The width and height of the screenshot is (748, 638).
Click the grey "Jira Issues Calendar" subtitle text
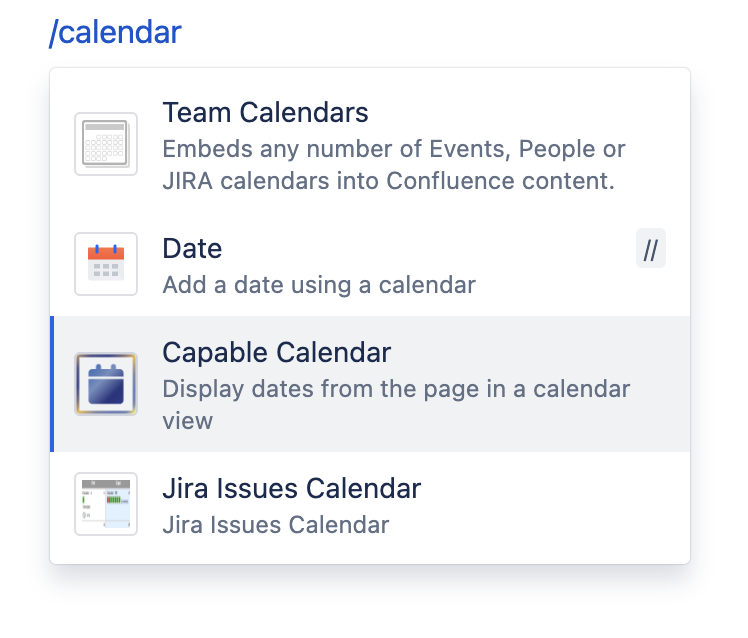(x=275, y=524)
